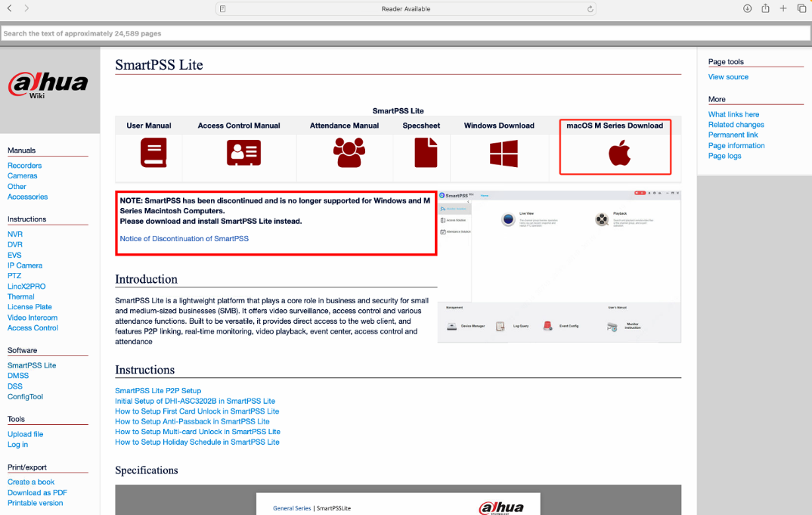Open the Safari share icon

[x=765, y=8]
